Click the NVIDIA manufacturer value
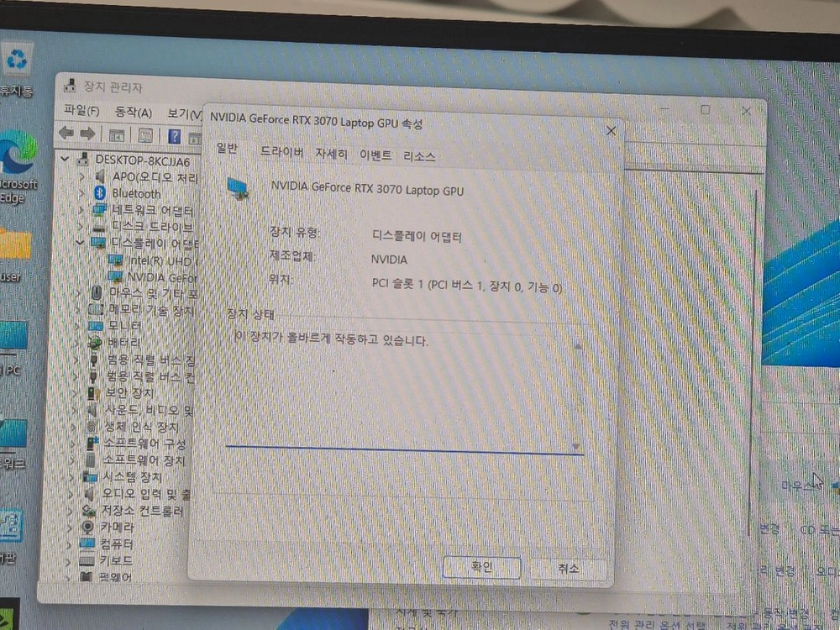 (x=390, y=260)
